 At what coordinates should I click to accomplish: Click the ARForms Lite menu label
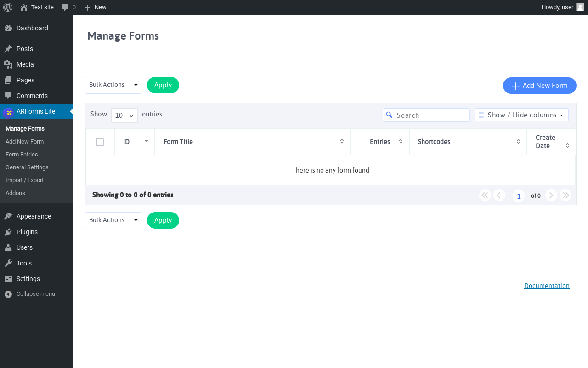coord(36,111)
